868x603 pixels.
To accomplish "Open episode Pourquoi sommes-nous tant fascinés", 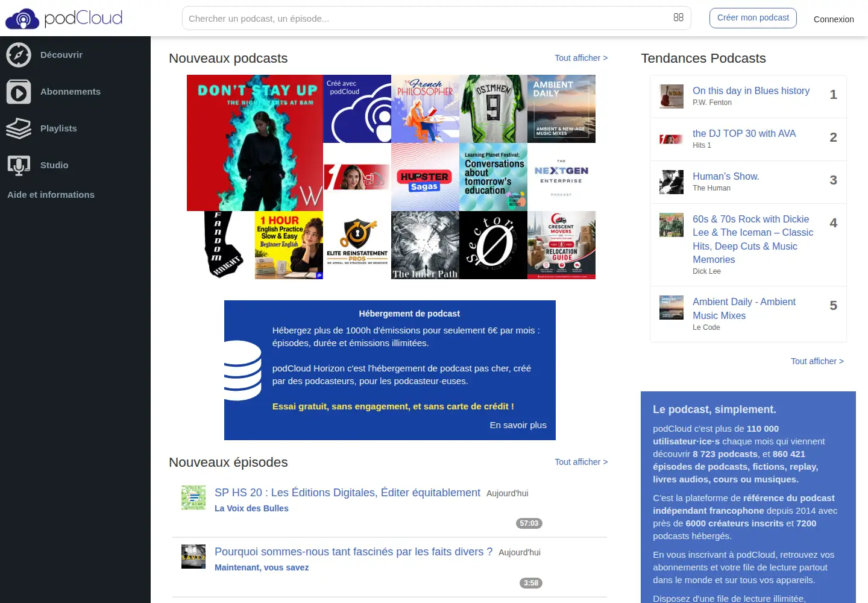I will click(353, 552).
